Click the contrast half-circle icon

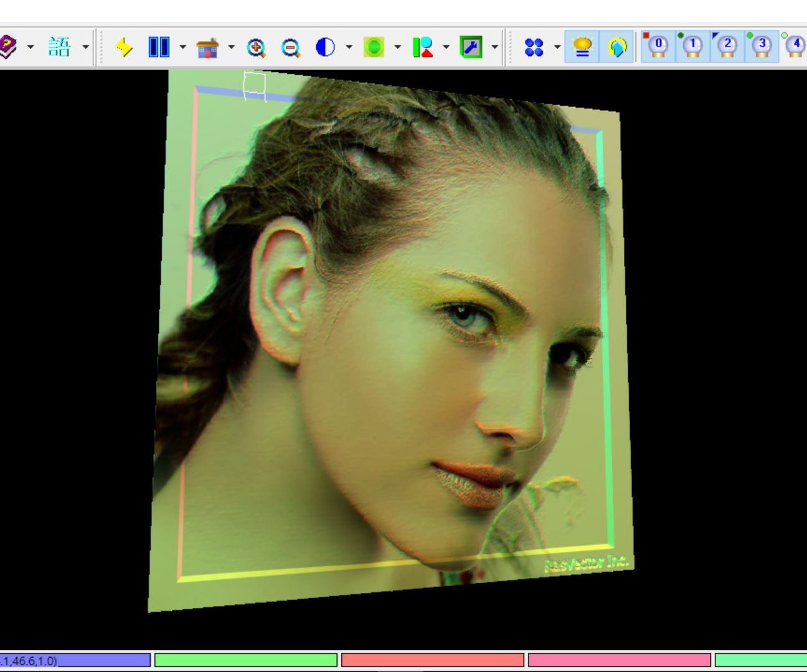(326, 47)
